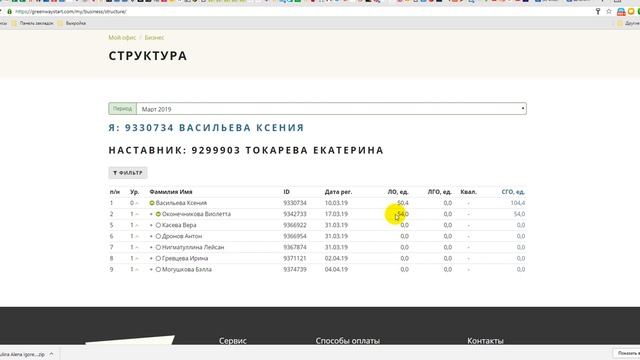
Task: Click the Сервис footer heading
Action: pyautogui.click(x=233, y=340)
